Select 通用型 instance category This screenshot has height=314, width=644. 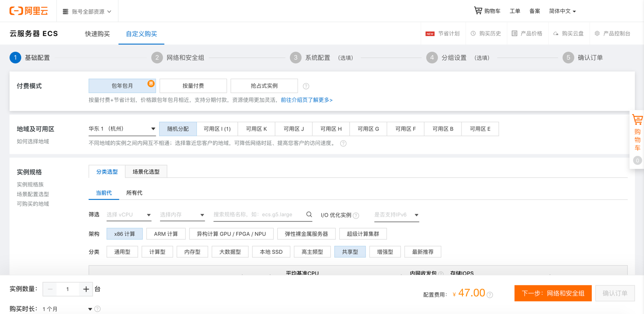122,252
